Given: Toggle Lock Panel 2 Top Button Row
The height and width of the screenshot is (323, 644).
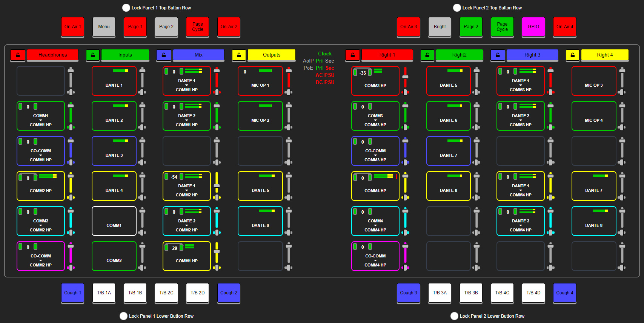Looking at the screenshot, I should pos(457,8).
